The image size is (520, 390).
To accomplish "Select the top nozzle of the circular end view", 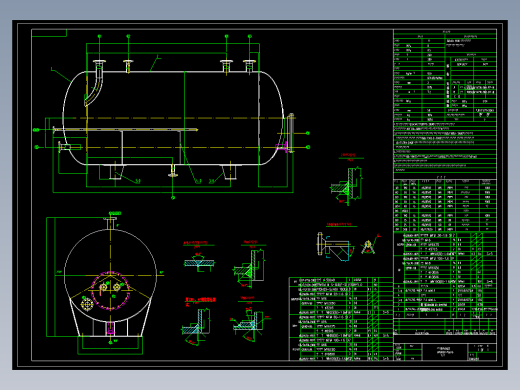I will coord(110,223).
